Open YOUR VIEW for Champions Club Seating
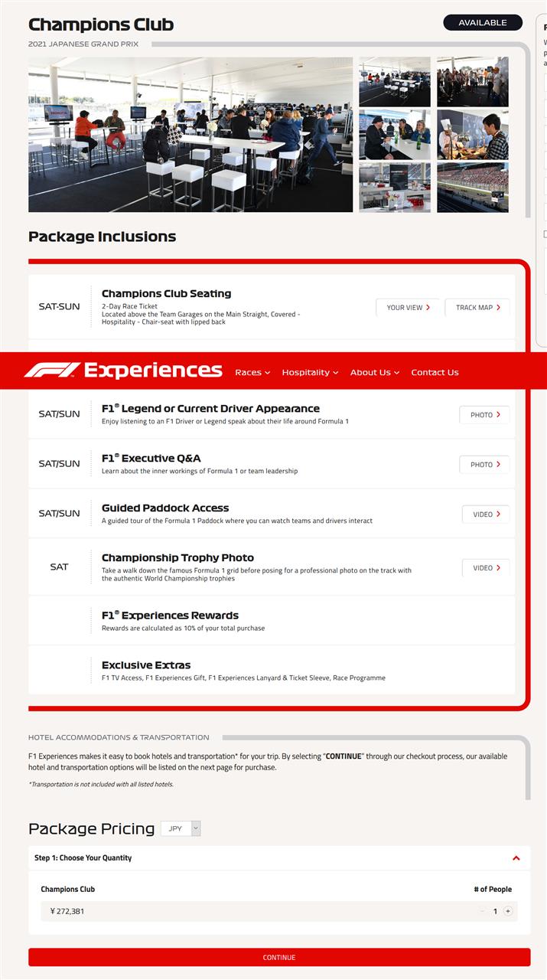The height and width of the screenshot is (980, 547). (x=408, y=308)
